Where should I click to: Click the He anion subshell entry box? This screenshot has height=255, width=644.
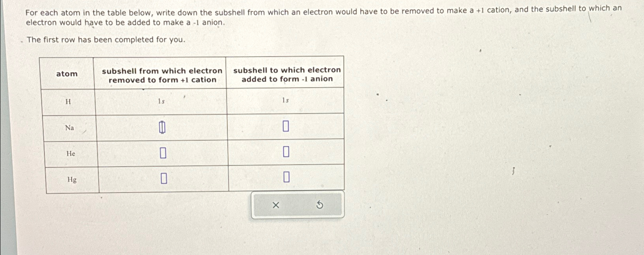(x=286, y=152)
